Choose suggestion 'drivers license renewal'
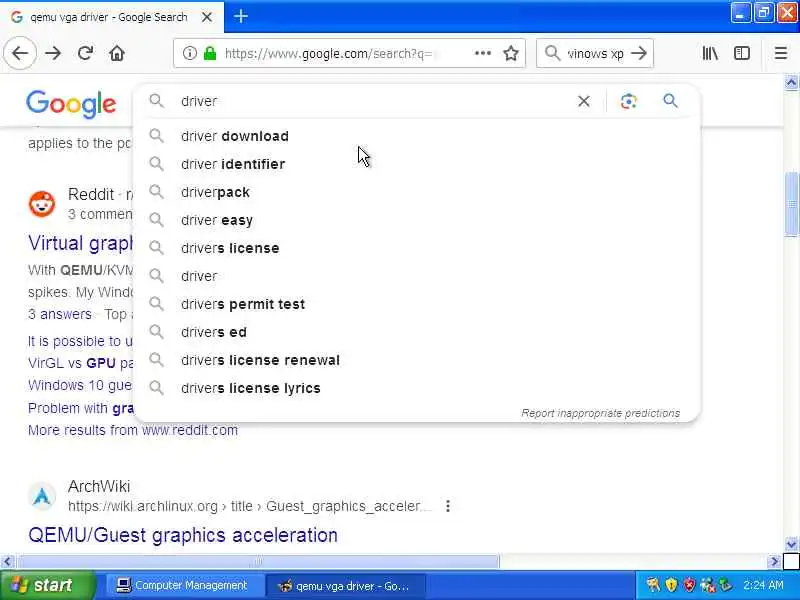The height and width of the screenshot is (600, 800). 416,360
